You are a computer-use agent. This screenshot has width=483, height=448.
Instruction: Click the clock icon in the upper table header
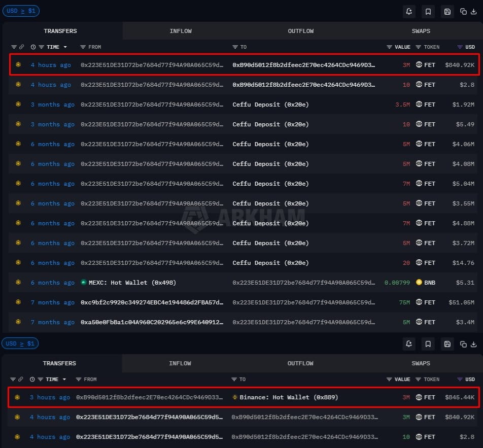coord(33,47)
